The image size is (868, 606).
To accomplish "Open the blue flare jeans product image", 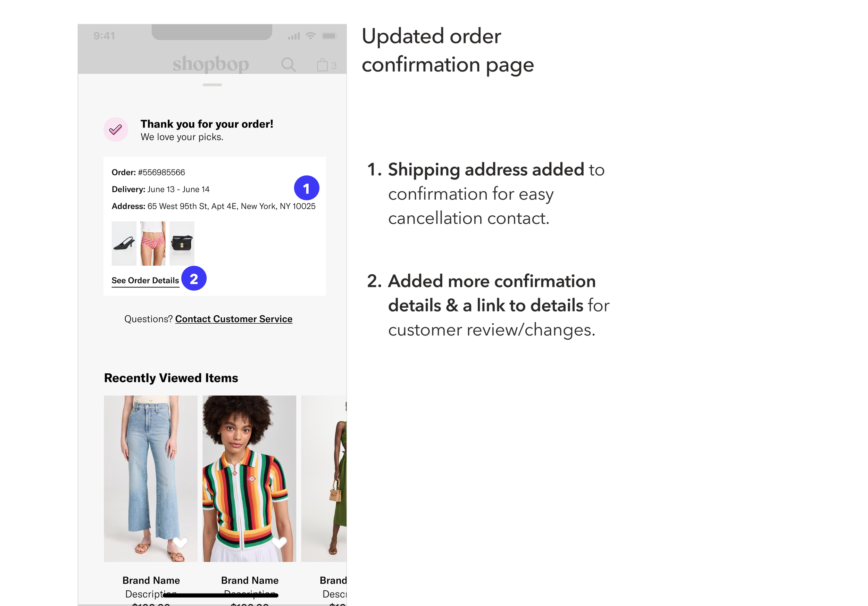I will pyautogui.click(x=151, y=479).
